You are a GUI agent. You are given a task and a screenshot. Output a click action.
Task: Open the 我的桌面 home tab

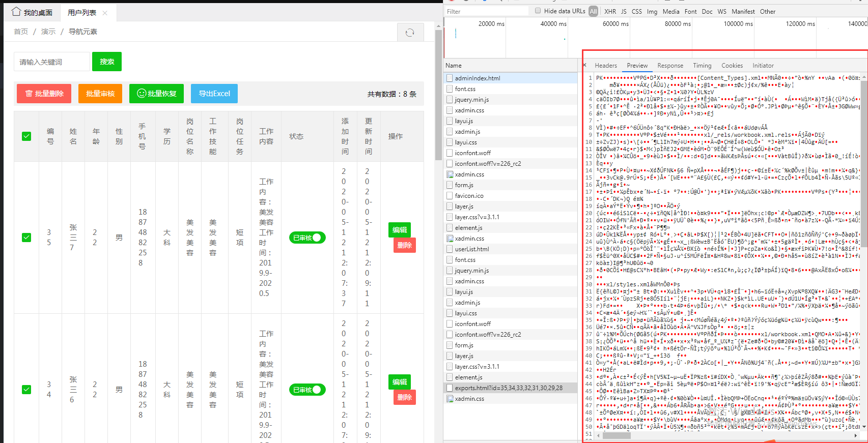tap(32, 12)
